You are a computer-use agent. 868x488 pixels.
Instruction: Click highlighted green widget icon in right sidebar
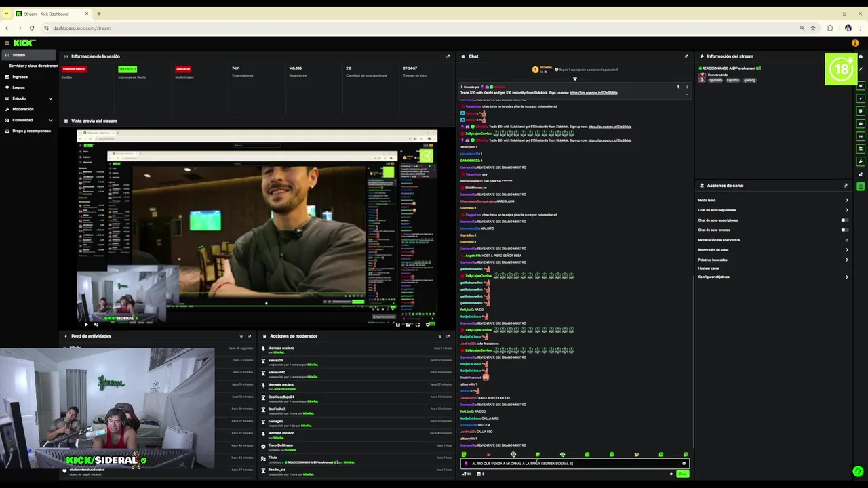click(861, 186)
